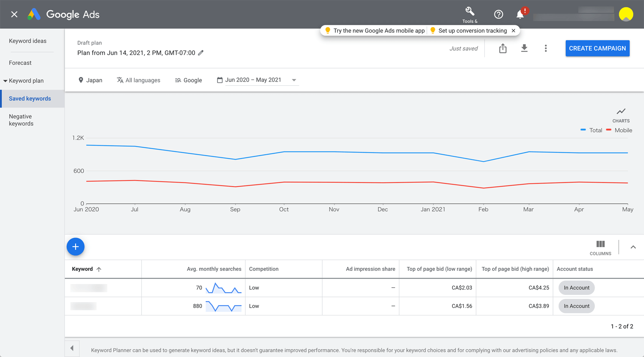Sort by Ad impression share column
The width and height of the screenshot is (644, 357).
coord(371,269)
